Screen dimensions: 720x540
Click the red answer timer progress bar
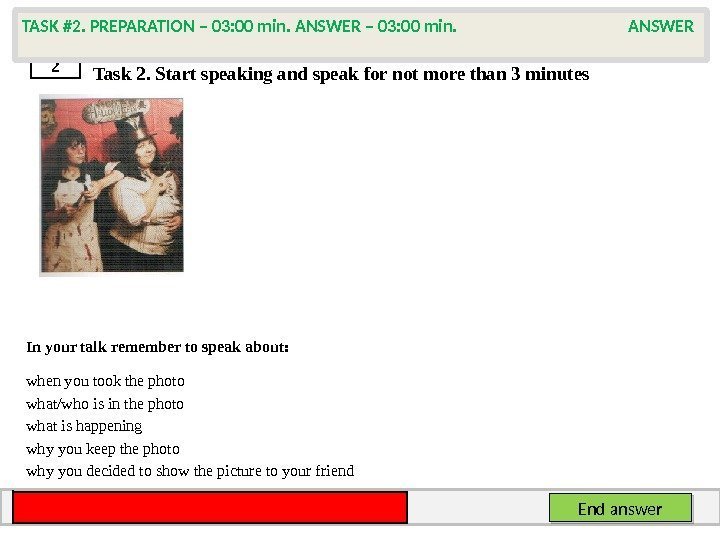[x=210, y=507]
